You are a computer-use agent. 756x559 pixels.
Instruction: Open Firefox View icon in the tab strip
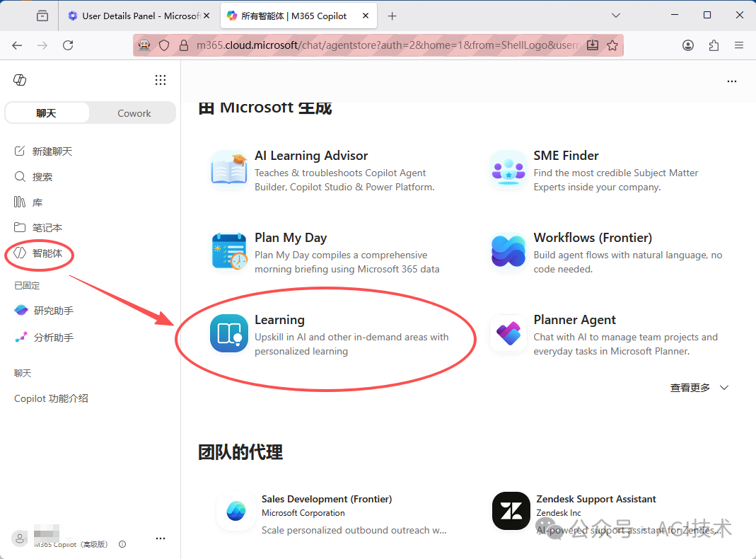[42, 16]
